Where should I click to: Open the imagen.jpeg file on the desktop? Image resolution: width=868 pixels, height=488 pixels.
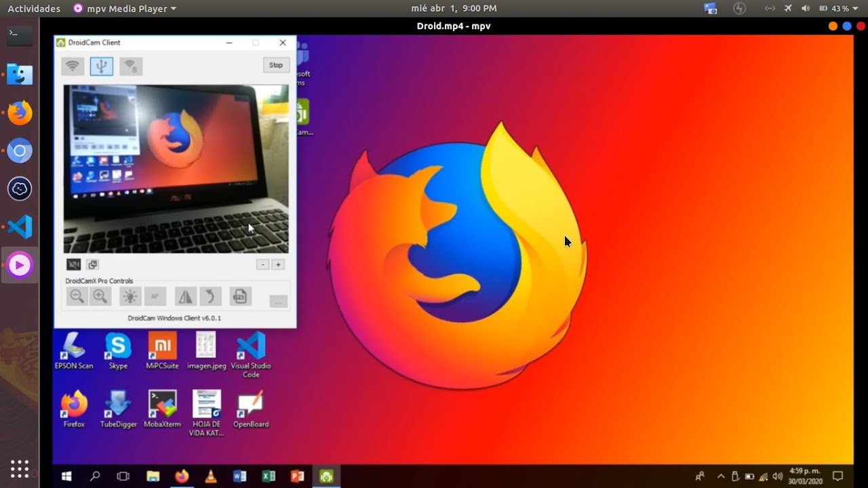[207, 350]
